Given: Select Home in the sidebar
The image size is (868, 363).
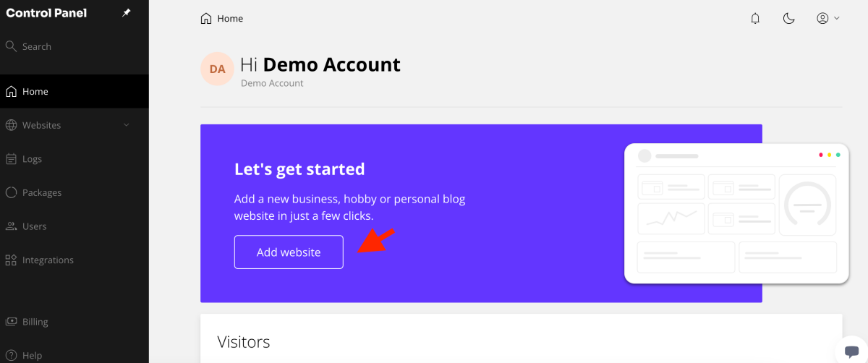Looking at the screenshot, I should pos(35,92).
